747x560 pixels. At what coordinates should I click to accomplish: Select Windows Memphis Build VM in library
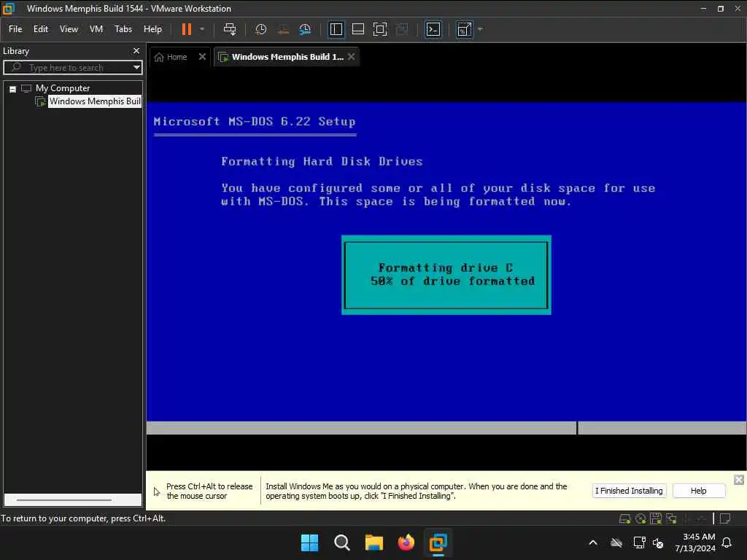[95, 101]
